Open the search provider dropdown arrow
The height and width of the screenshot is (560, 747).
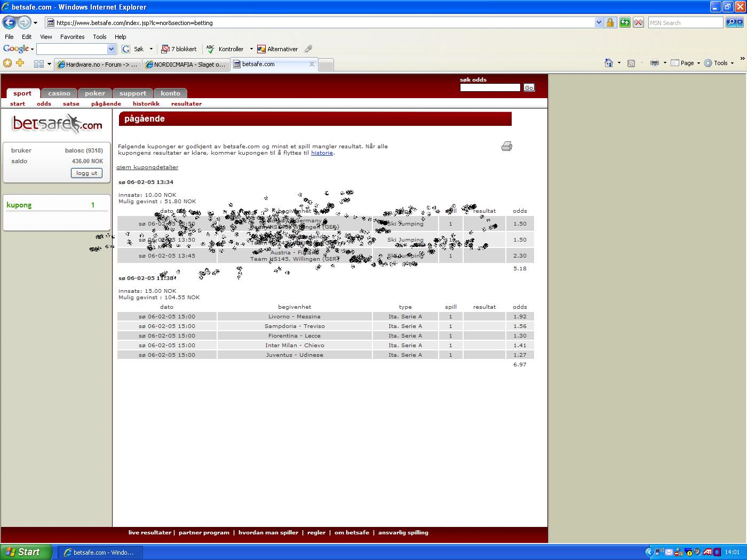coord(741,23)
